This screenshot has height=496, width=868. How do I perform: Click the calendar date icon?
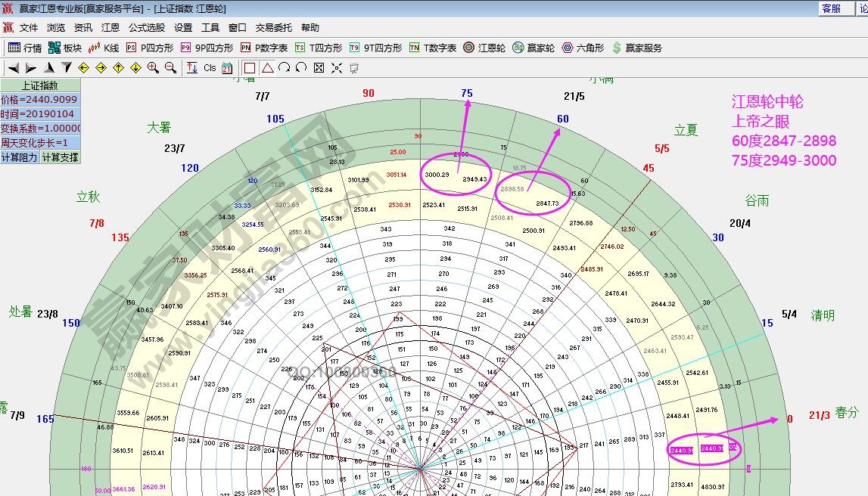[x=229, y=67]
